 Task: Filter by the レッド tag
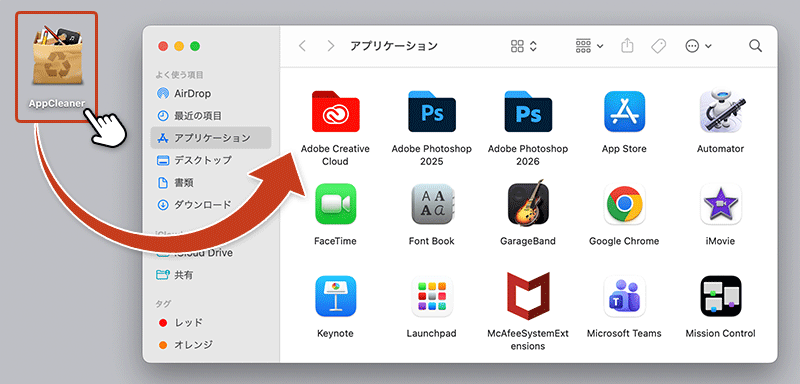tap(211, 322)
